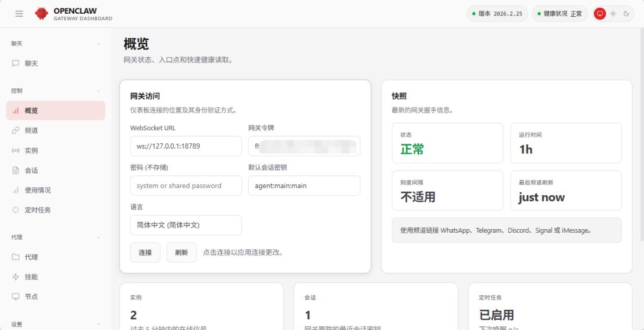Click the WhatsApp, Telegram channel hint note

[507, 230]
